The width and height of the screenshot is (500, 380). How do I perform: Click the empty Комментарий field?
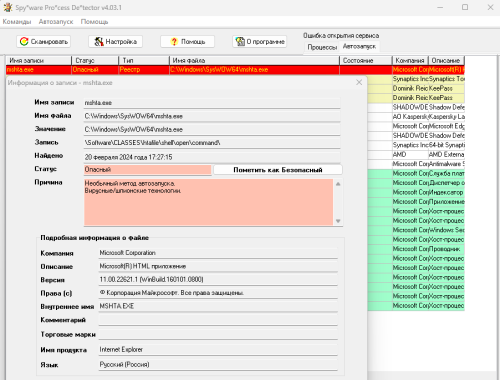pyautogui.click(x=218, y=320)
